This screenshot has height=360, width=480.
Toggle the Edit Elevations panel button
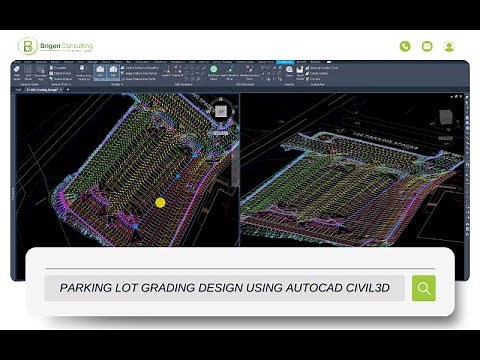pyautogui.click(x=113, y=73)
